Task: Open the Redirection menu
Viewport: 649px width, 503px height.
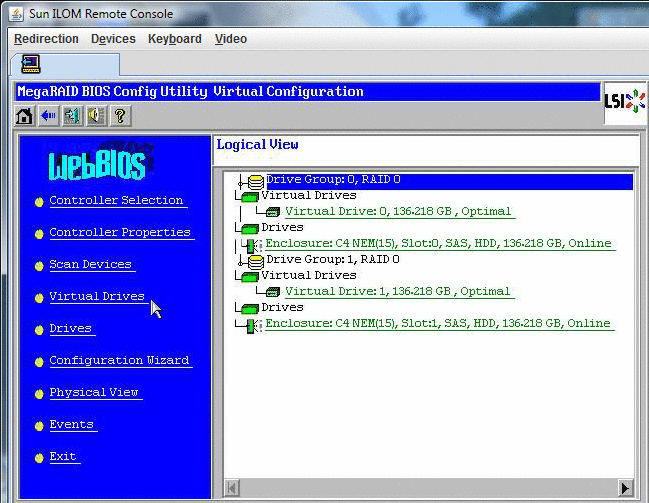Action: point(46,39)
